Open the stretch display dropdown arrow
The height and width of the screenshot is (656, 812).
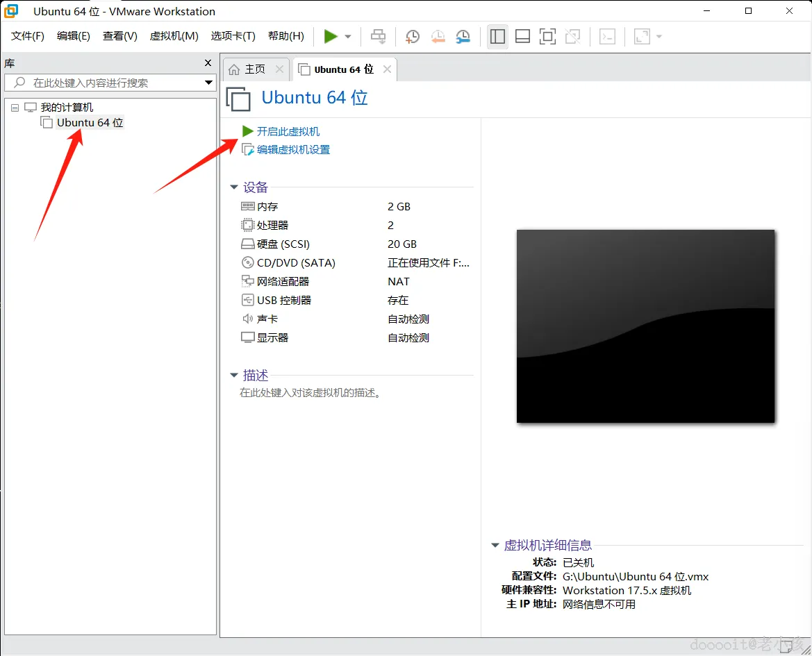tap(658, 37)
